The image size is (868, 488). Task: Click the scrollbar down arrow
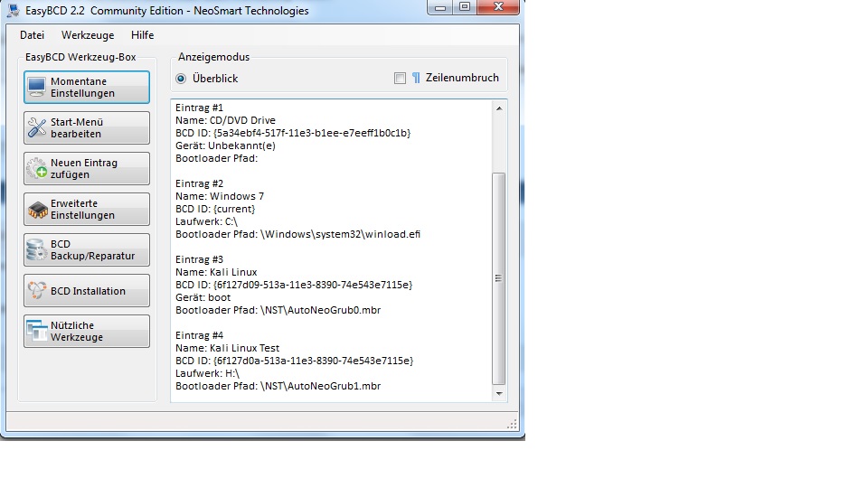coord(499,393)
